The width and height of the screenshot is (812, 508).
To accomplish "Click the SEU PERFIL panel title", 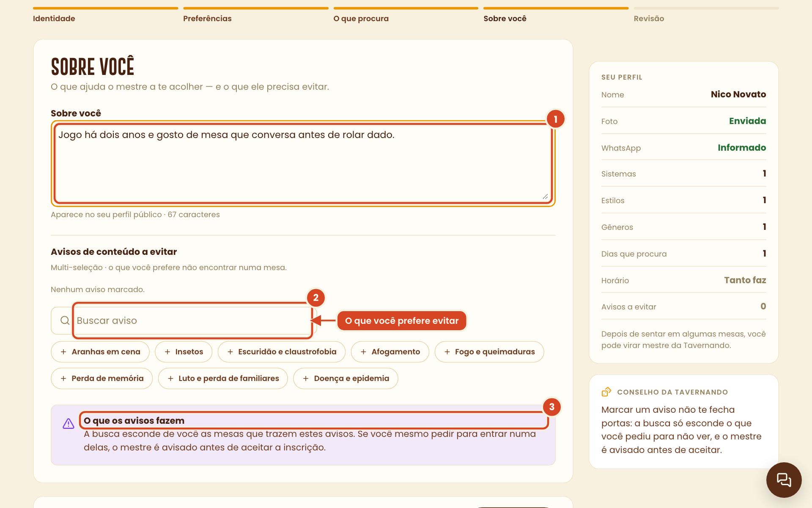I will (622, 77).
